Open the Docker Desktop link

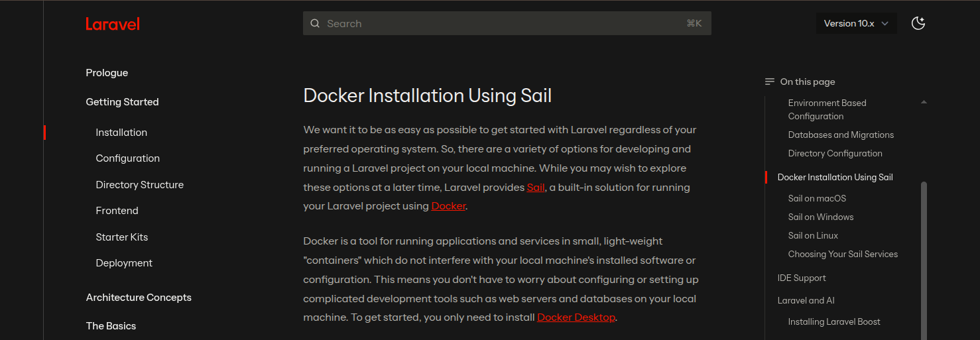(x=576, y=317)
